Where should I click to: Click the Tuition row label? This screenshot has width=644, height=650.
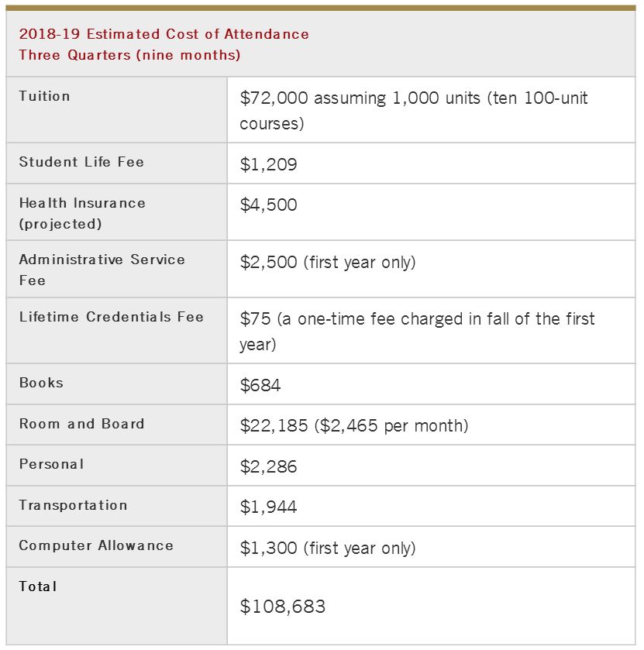tap(45, 96)
